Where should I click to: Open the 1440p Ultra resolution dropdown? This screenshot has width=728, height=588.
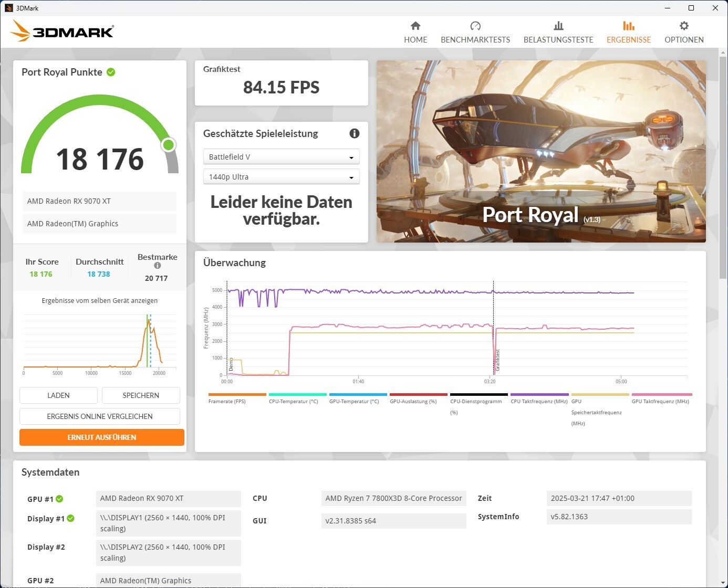click(x=281, y=177)
